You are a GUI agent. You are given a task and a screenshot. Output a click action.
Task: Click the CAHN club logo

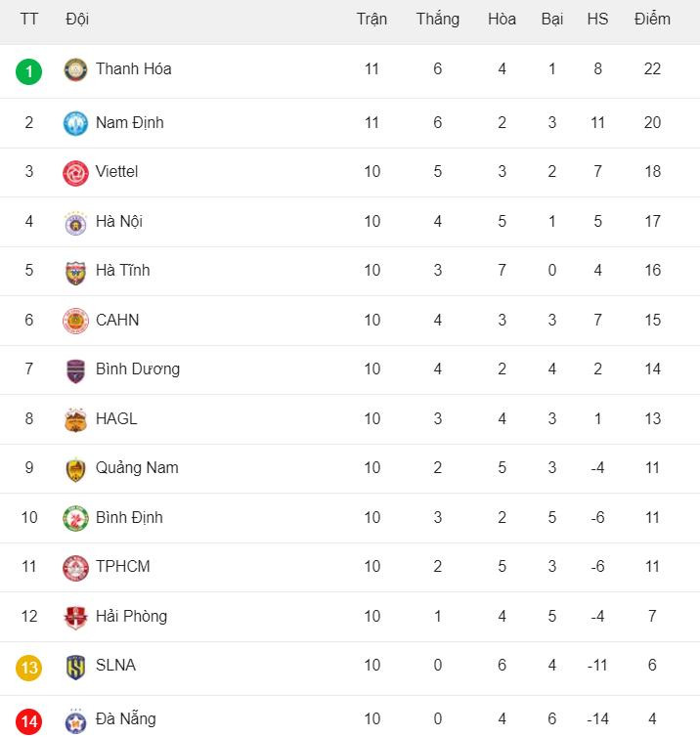point(75,321)
